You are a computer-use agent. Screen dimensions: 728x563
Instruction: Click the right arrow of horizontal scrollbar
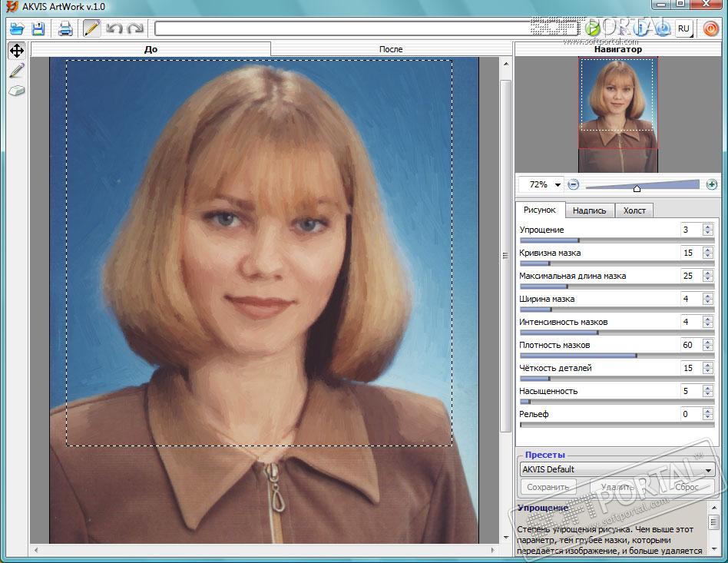coord(493,550)
